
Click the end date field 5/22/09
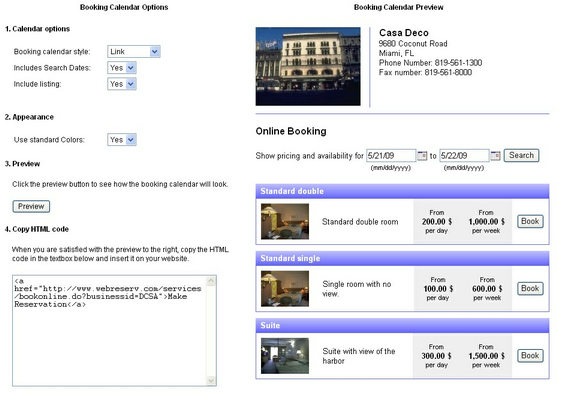tap(464, 156)
